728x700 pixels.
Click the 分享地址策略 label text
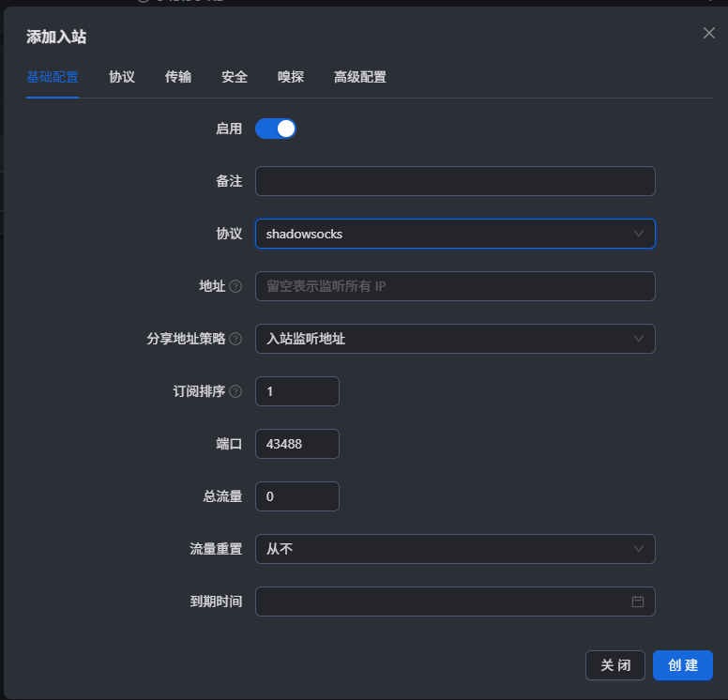(186, 339)
